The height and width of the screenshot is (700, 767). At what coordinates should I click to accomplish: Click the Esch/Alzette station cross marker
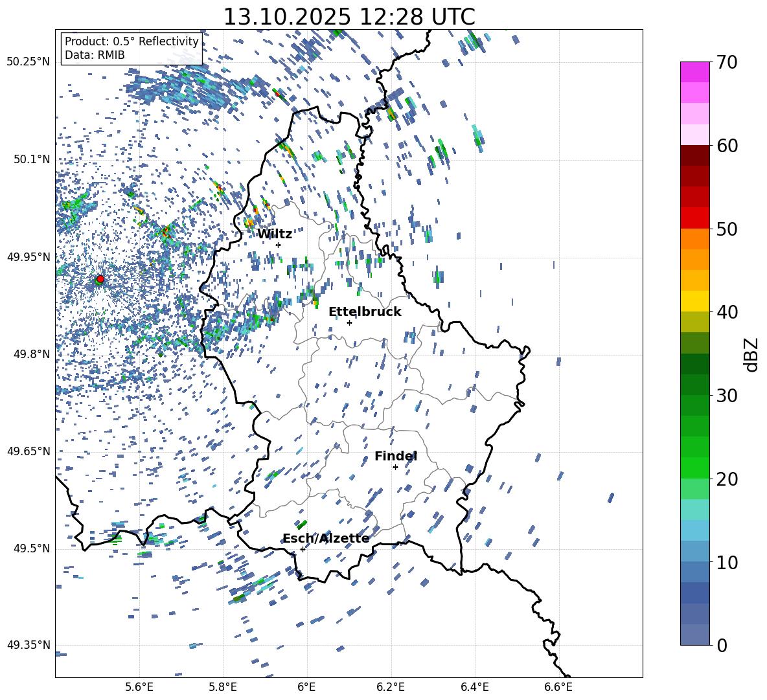(303, 549)
